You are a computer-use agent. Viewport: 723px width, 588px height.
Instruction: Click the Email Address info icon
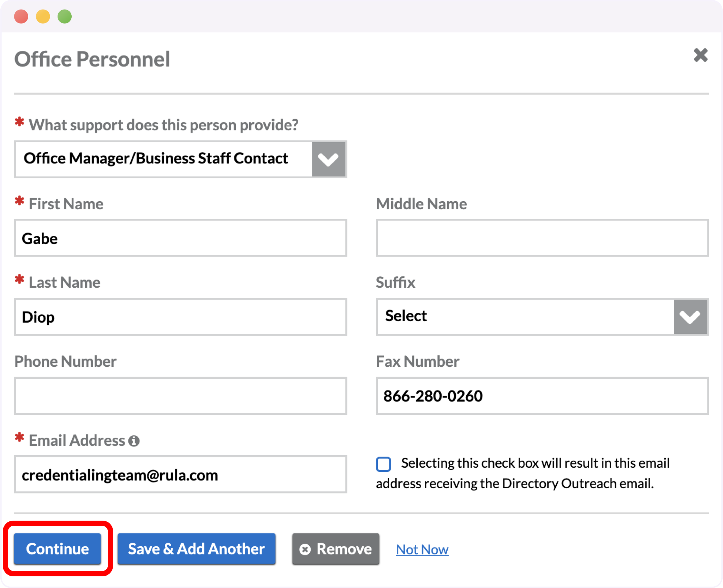click(x=134, y=441)
